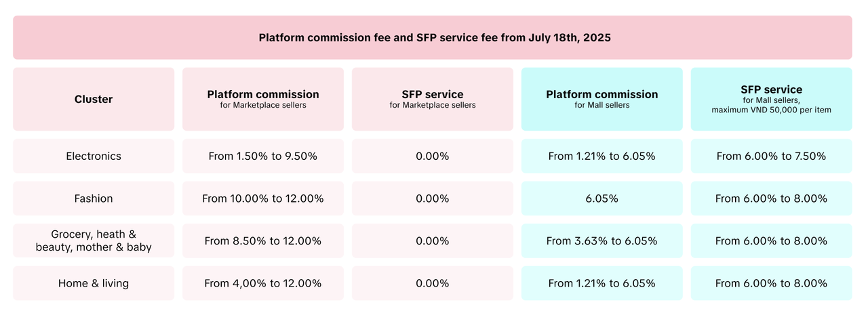Click the 'From 8.50% to 12.00%' cell
Image resolution: width=868 pixels, height=315 pixels.
263,241
